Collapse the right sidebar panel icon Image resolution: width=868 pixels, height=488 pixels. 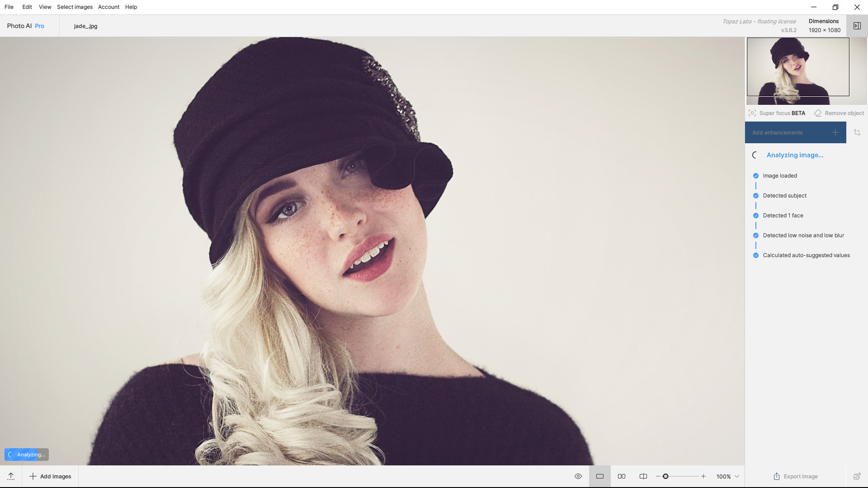[857, 26]
